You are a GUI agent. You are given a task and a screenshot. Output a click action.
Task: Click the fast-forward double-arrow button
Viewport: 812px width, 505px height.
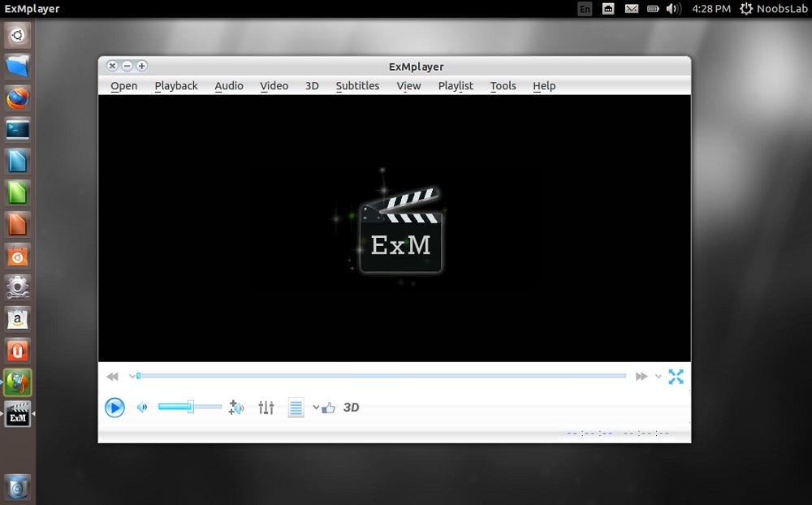click(x=641, y=377)
